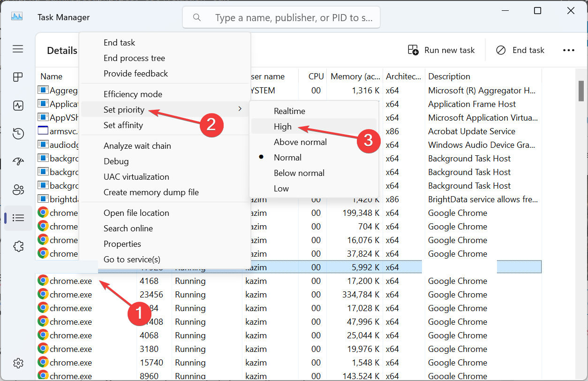Select Normal priority radio option
The width and height of the screenshot is (588, 381).
(x=287, y=158)
